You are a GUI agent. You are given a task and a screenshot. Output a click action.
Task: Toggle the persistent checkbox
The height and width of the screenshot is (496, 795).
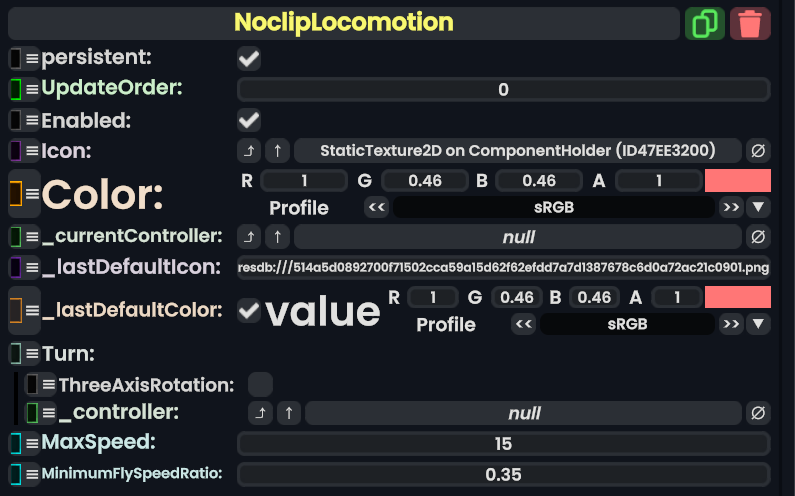coord(249,59)
